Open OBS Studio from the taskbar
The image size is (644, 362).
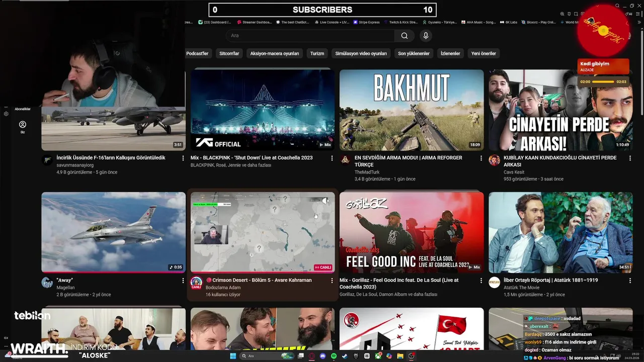411,356
